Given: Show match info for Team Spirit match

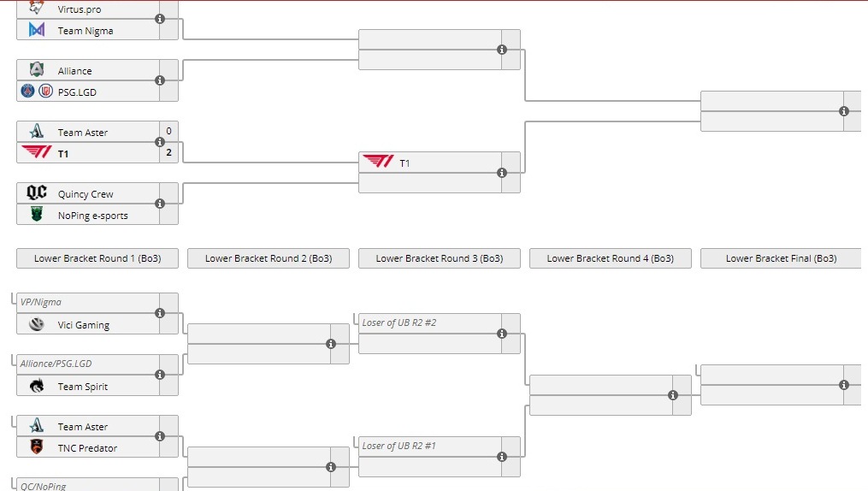Looking at the screenshot, I should pos(160,375).
